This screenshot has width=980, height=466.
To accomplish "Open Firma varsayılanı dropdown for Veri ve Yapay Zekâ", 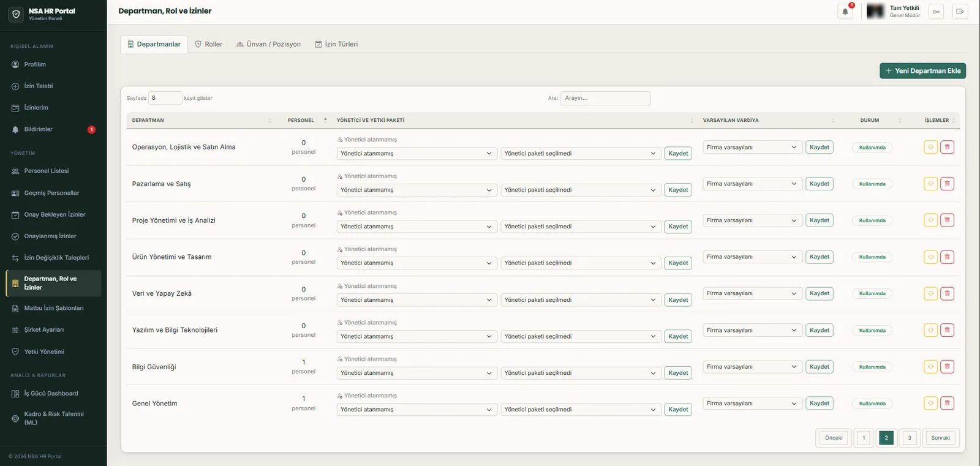I will [x=752, y=293].
